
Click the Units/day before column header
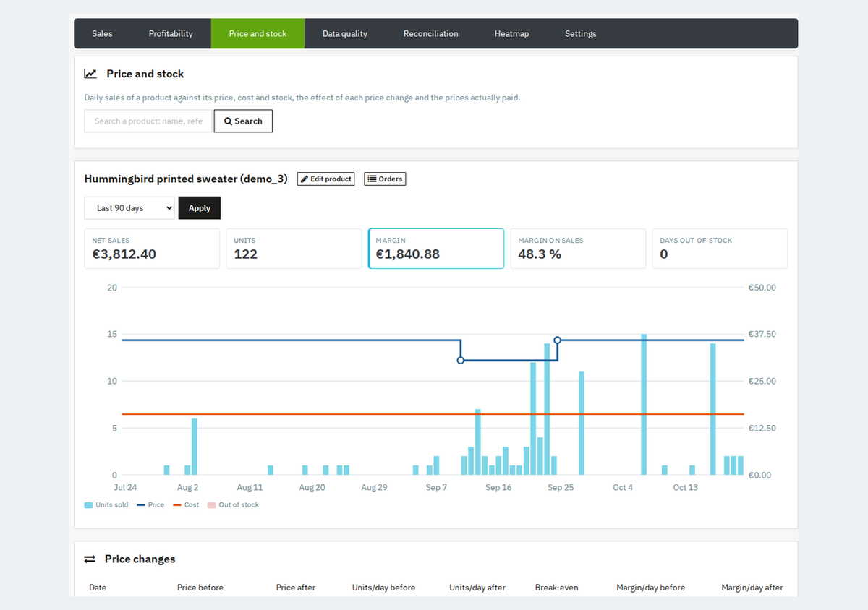coord(383,588)
